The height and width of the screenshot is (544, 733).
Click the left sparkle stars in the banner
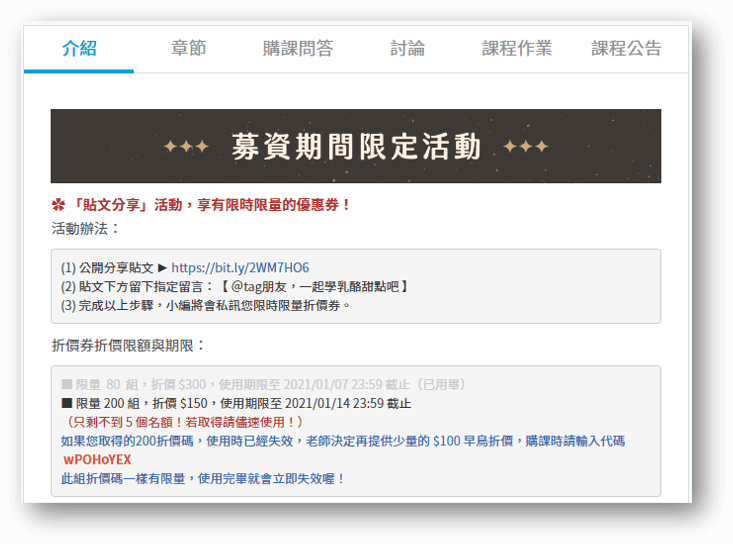tap(186, 147)
